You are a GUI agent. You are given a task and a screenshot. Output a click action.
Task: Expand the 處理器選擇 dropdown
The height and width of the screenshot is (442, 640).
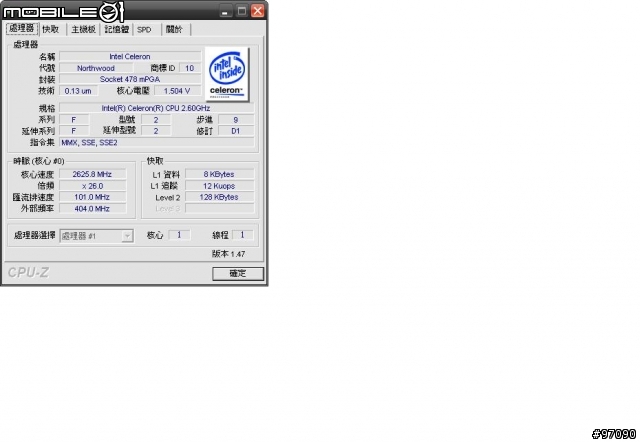(127, 236)
